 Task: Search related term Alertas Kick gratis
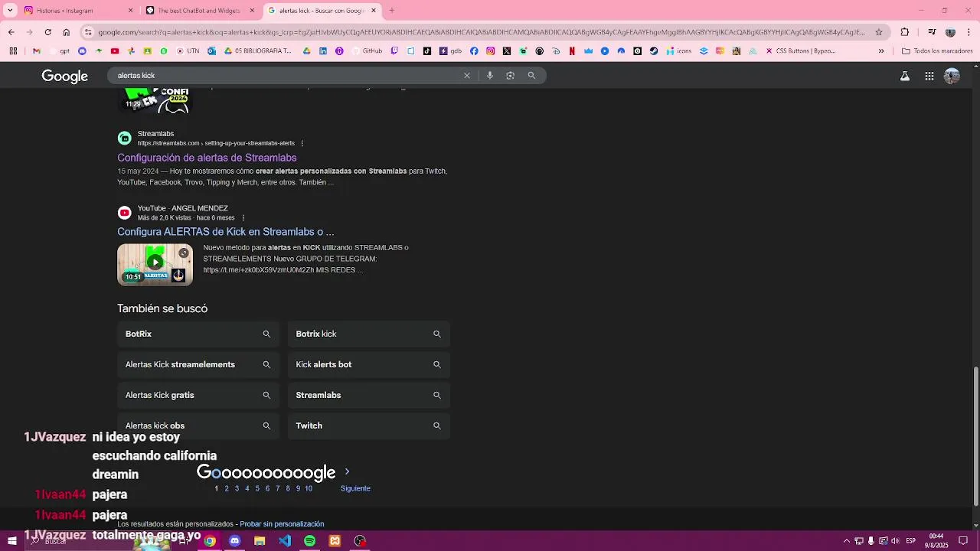[x=198, y=395]
